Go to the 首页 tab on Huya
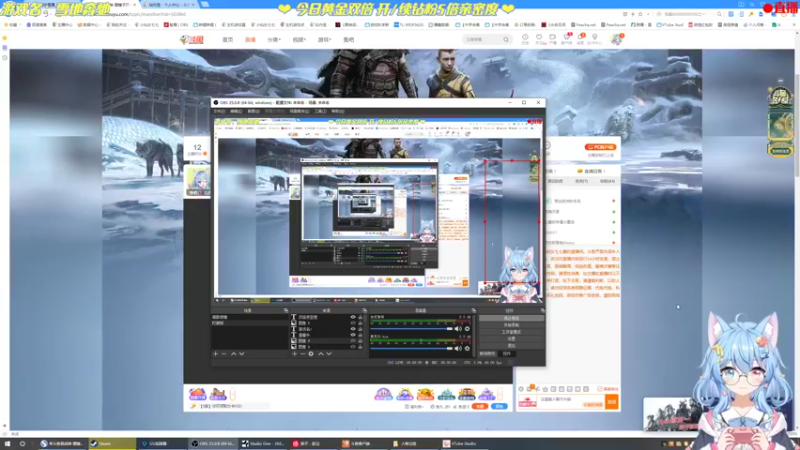The height and width of the screenshot is (450, 800). [x=228, y=39]
